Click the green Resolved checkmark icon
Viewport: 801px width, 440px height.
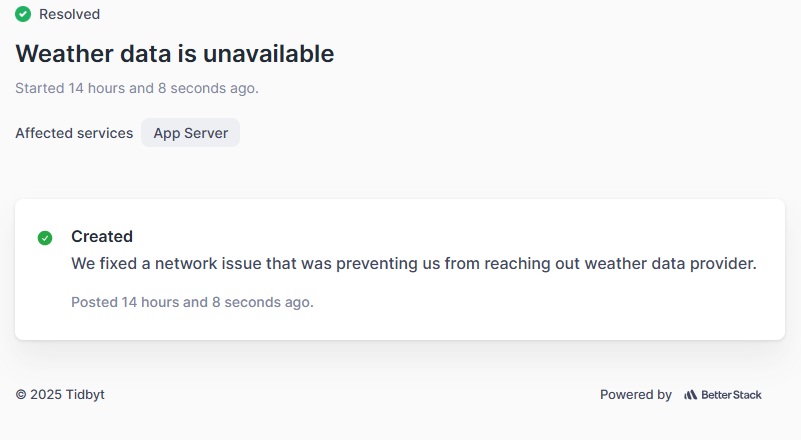[23, 14]
